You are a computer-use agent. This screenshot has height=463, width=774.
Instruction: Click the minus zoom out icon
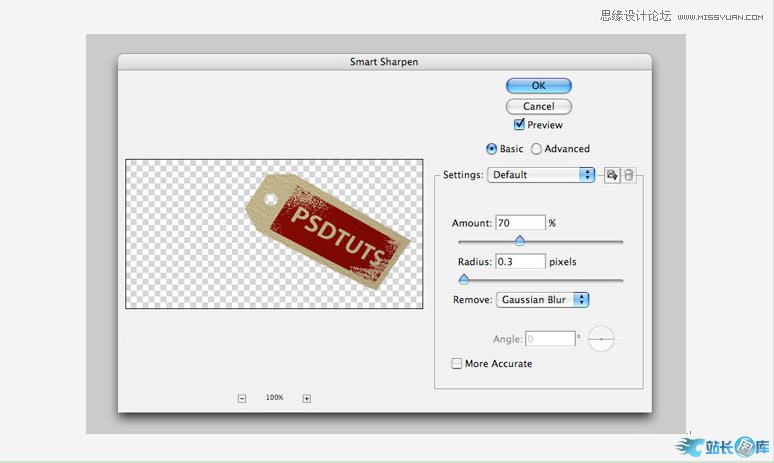(x=242, y=398)
